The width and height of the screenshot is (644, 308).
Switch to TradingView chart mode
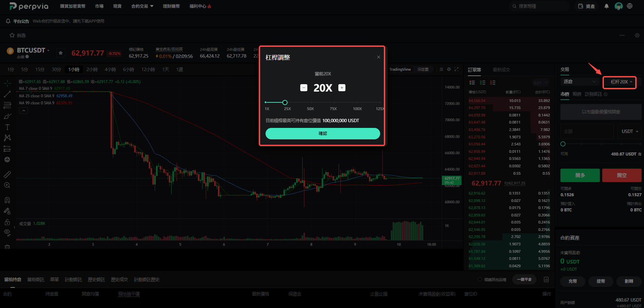400,69
